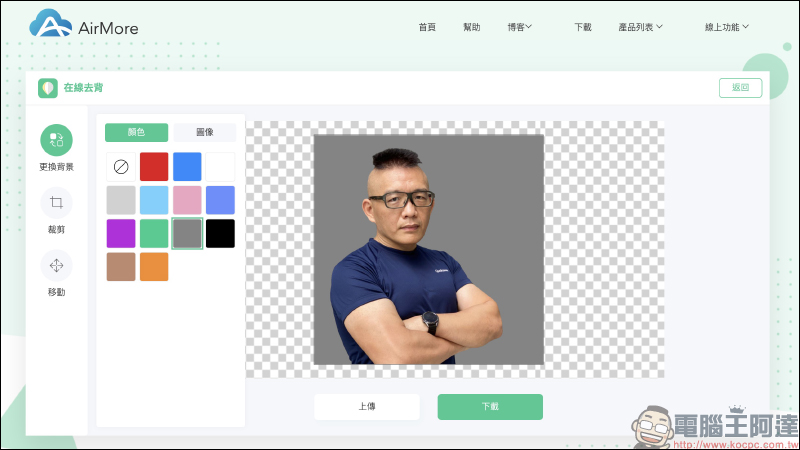This screenshot has height=450, width=800.
Task: Switch to the 顏色 color tab
Action: click(136, 132)
